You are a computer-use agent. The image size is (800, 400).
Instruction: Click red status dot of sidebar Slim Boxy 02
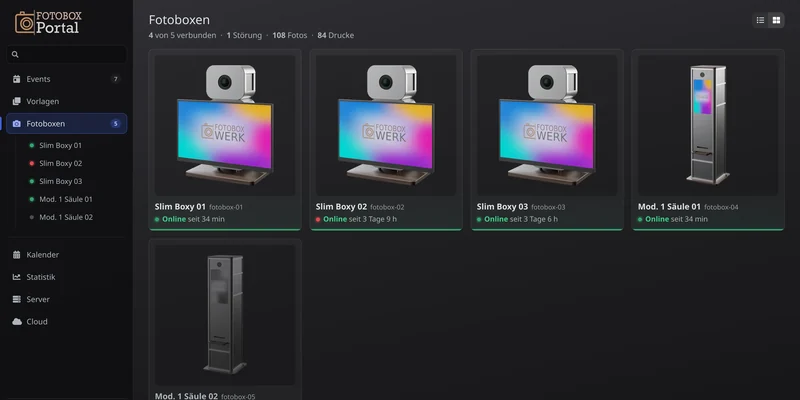(x=32, y=163)
